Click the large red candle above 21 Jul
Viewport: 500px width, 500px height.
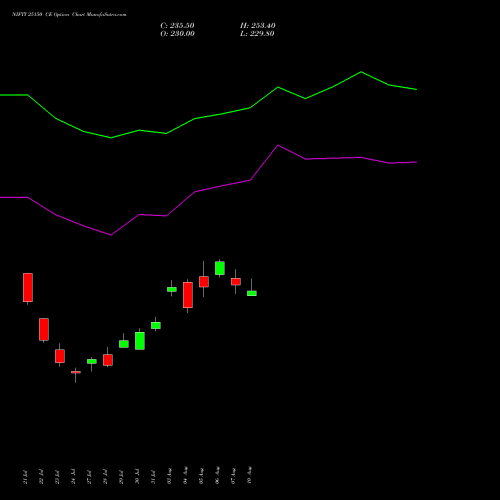[x=28, y=287]
